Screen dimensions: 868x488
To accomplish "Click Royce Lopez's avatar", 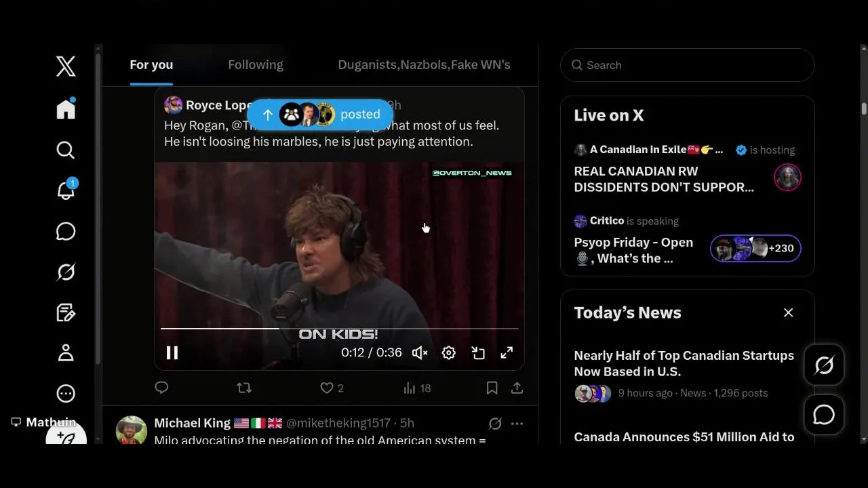I will (x=173, y=105).
